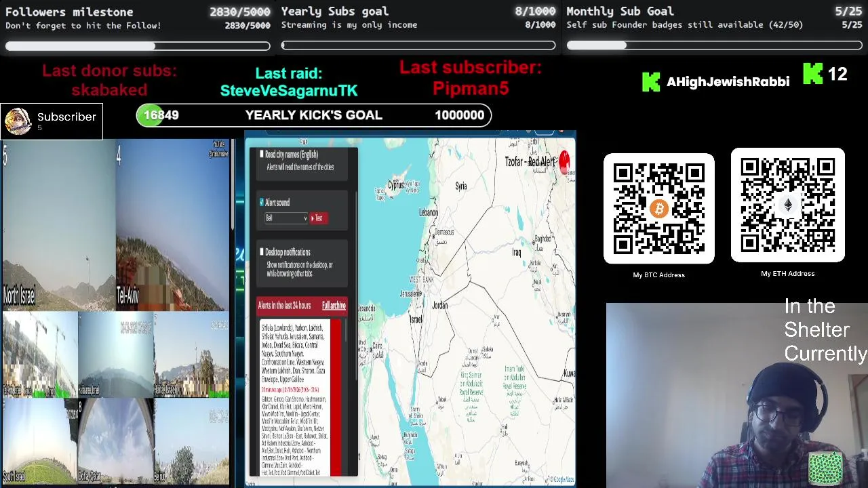Viewport: 868px width, 488px height.
Task: Click the Jerusalem label on the map
Action: tap(410, 294)
